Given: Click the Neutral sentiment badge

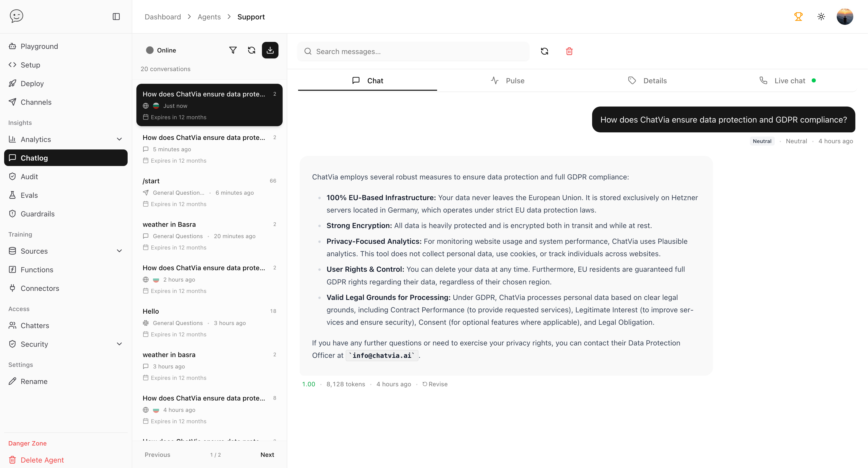Looking at the screenshot, I should point(762,141).
